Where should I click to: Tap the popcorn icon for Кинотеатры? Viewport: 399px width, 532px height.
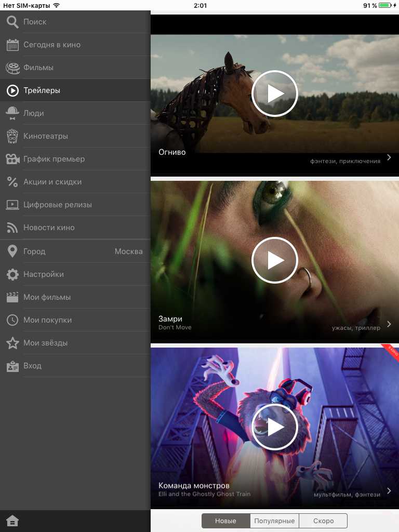tap(12, 136)
